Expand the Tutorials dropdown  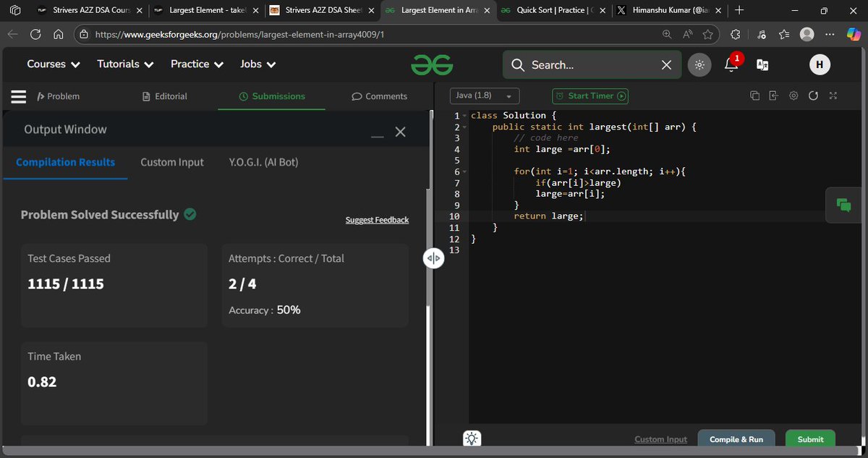click(126, 64)
